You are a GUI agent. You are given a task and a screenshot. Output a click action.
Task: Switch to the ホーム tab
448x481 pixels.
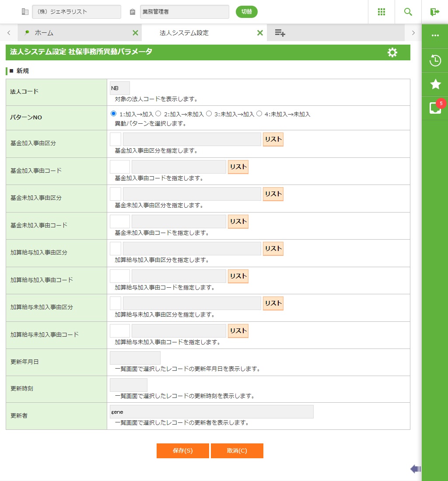pyautogui.click(x=44, y=33)
